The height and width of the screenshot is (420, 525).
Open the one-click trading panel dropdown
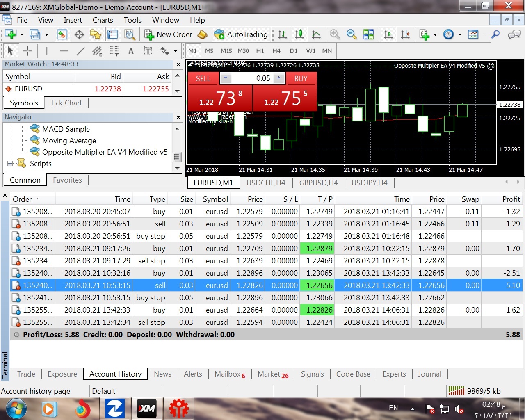(x=226, y=78)
